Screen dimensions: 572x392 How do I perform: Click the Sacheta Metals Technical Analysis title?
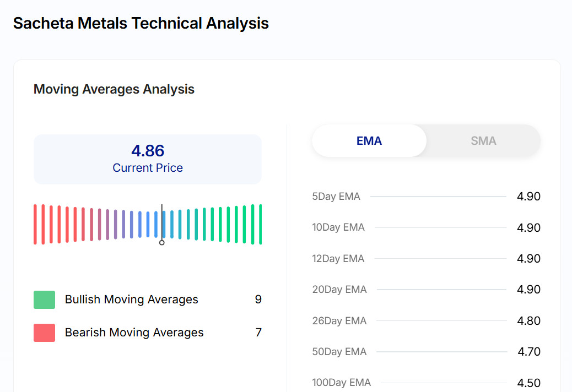click(x=141, y=24)
